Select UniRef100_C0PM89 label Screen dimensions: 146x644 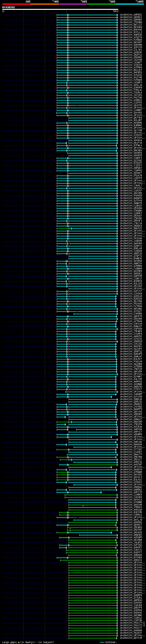point(131,314)
